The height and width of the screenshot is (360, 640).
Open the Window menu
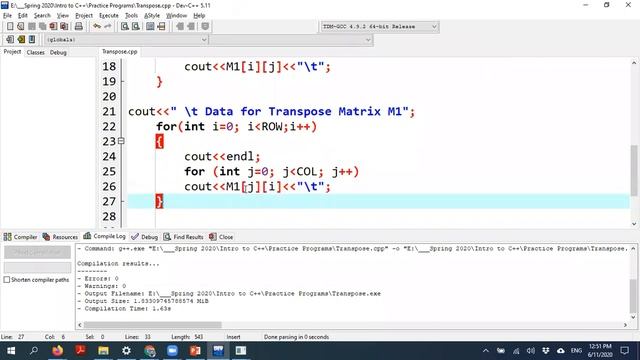coord(176,16)
